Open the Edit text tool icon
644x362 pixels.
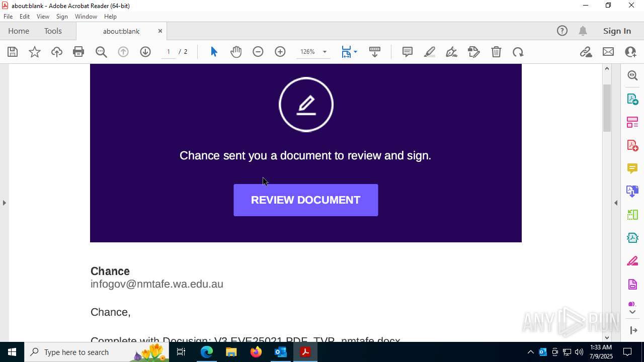474,52
